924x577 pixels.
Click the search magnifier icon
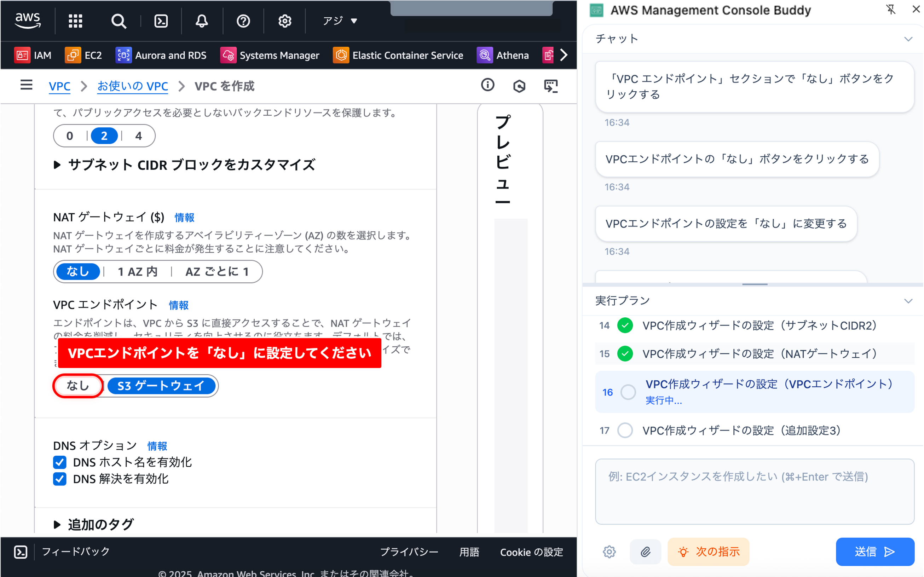click(x=119, y=21)
